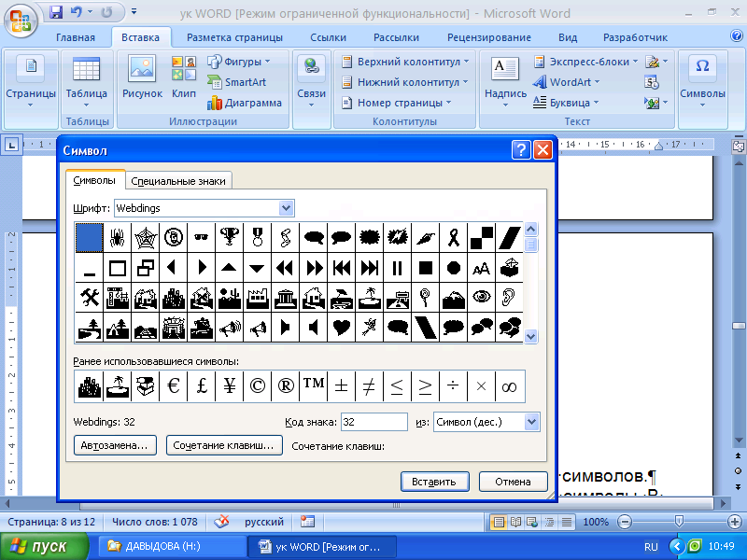
Task: Click the русский language indicator in status bar
Action: [x=264, y=522]
